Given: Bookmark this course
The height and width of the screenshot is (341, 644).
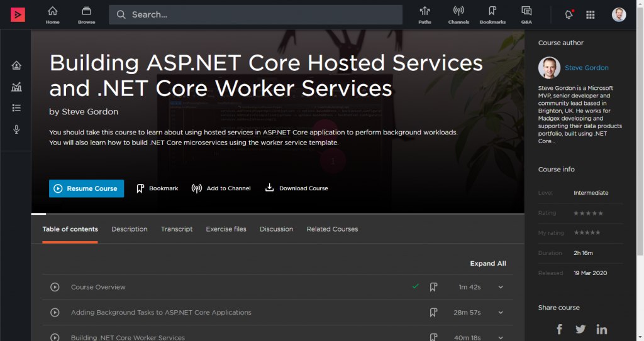Looking at the screenshot, I should click(x=157, y=188).
